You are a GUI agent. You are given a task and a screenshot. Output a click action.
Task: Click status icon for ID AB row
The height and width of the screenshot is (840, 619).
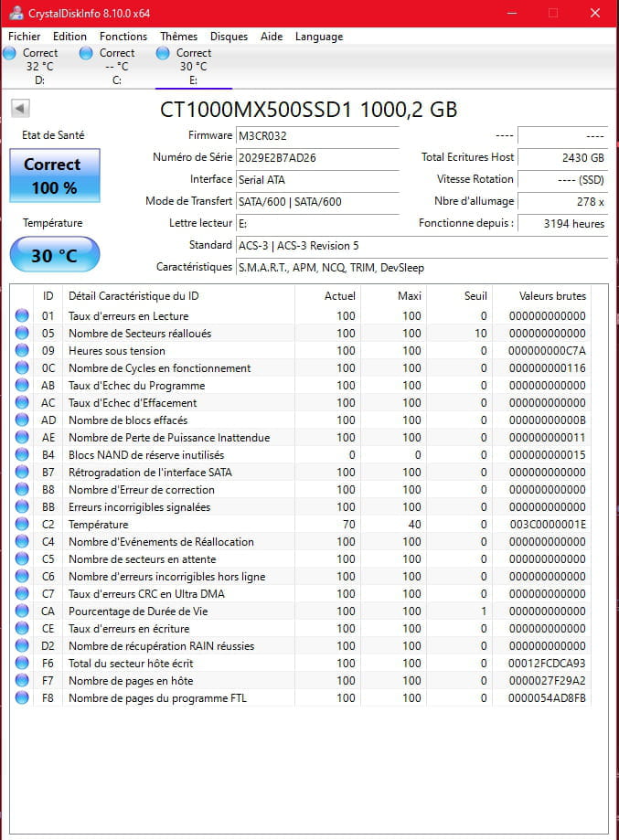(x=22, y=385)
